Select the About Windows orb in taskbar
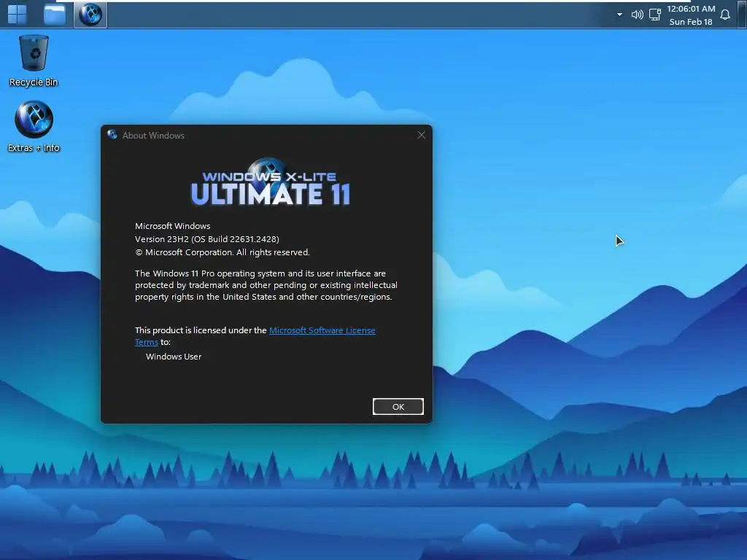The width and height of the screenshot is (747, 560). click(x=90, y=15)
